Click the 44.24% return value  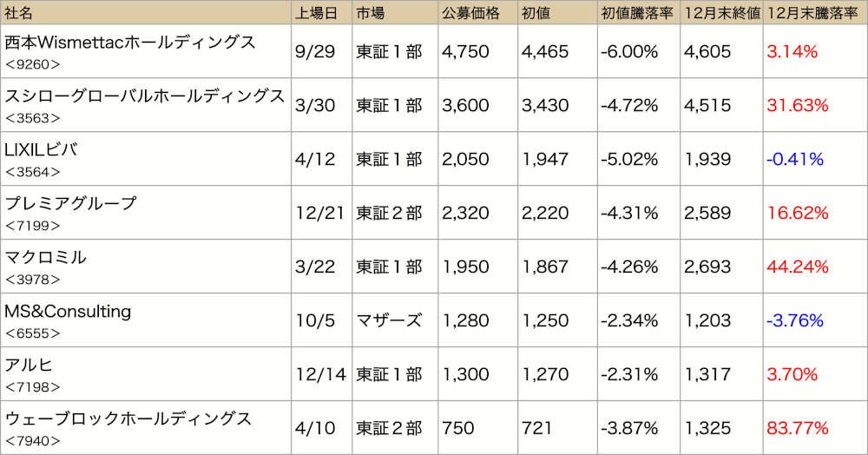(797, 267)
